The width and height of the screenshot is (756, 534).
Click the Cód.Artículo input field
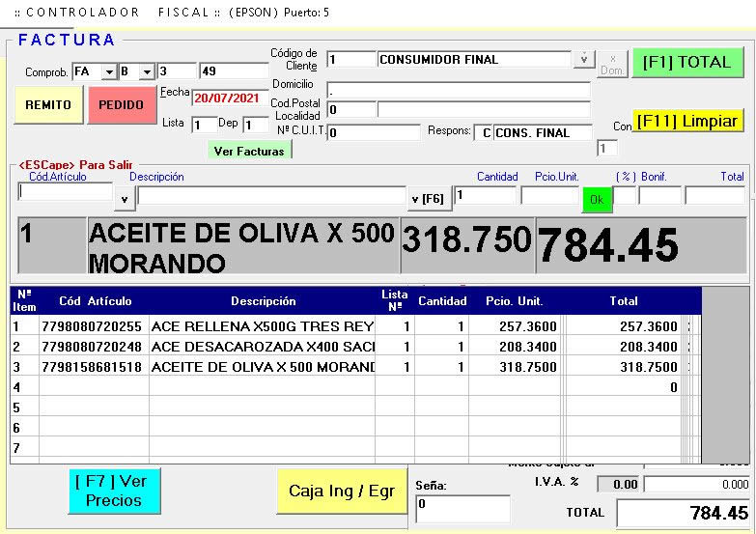click(x=65, y=191)
